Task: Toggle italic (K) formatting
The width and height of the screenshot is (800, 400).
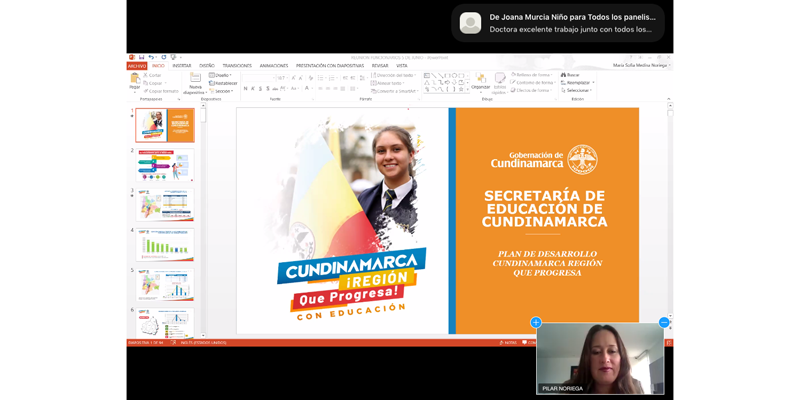Action: click(253, 88)
